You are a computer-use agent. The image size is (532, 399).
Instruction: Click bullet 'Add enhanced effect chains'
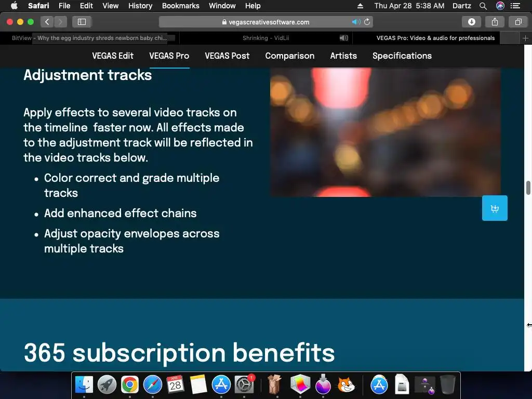(x=121, y=213)
